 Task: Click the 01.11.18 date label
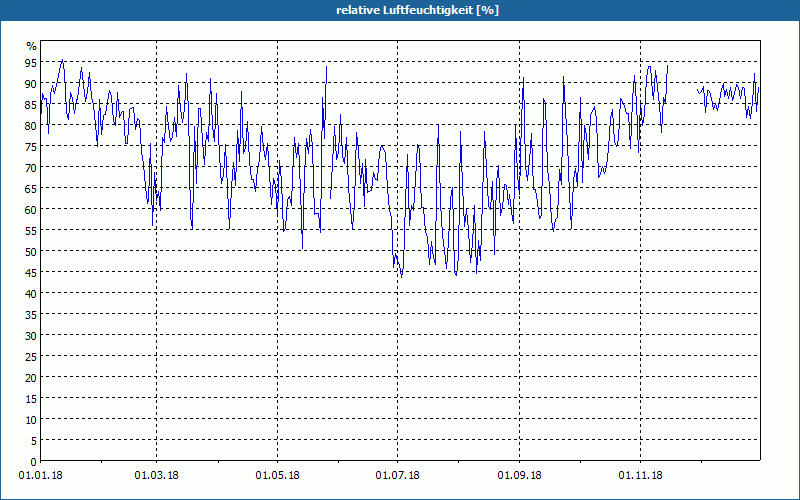[x=640, y=476]
